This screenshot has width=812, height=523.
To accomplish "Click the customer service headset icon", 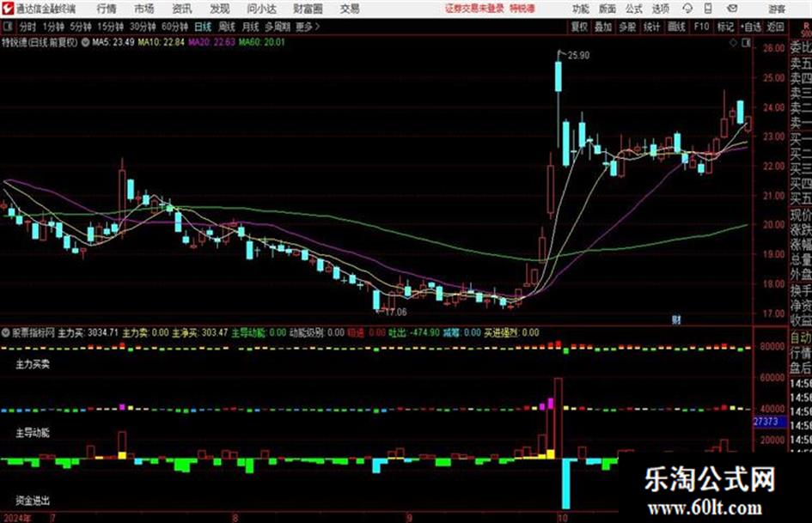I will tap(687, 9).
